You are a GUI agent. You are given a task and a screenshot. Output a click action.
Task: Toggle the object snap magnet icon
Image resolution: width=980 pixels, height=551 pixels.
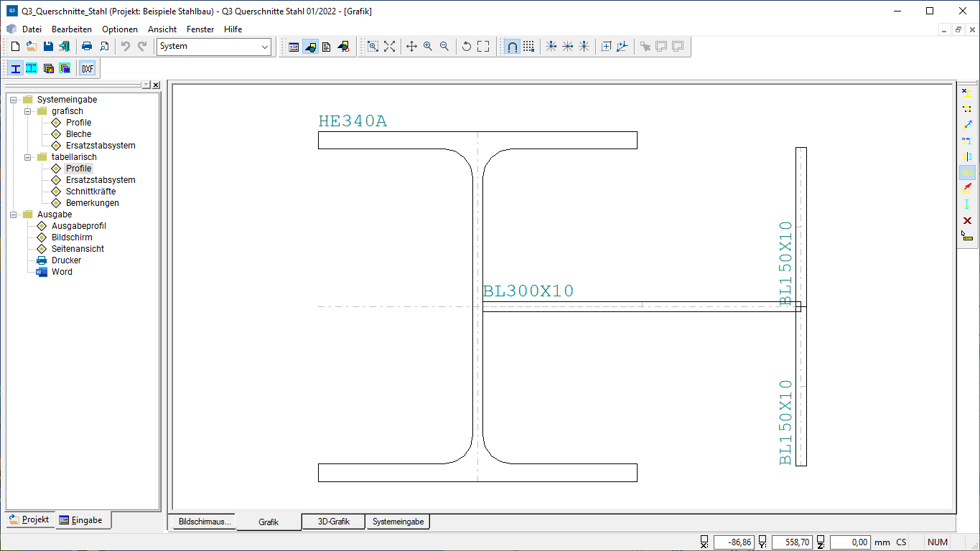512,46
